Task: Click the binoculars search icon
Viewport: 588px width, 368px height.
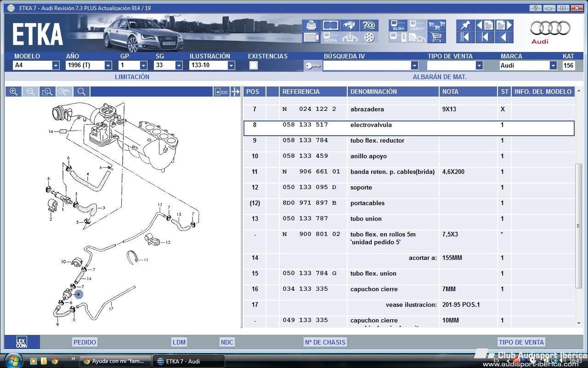Action: click(350, 25)
